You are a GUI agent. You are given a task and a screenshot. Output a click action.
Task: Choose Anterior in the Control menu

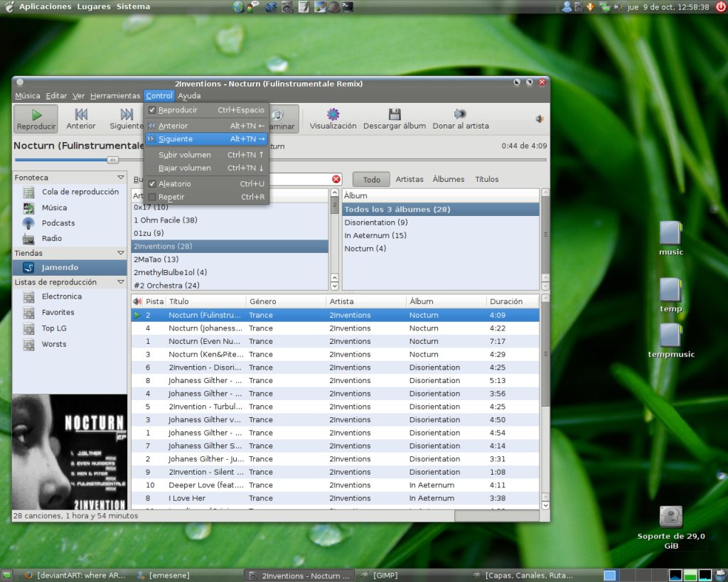click(207, 126)
